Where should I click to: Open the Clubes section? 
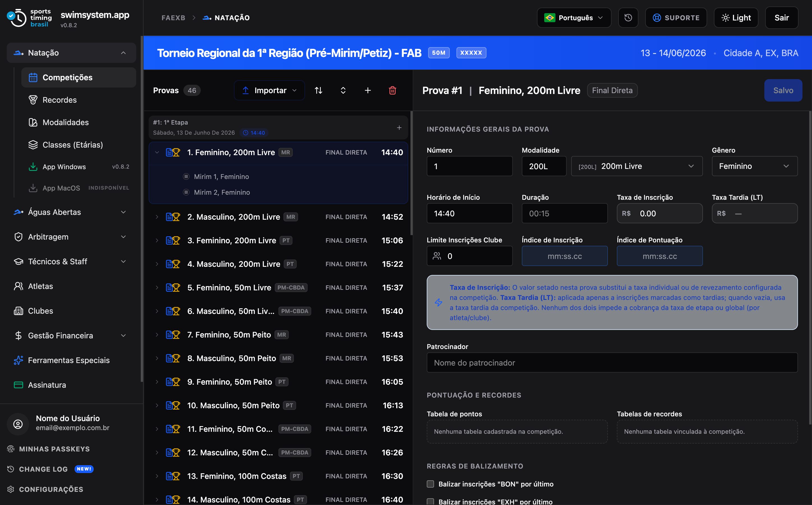point(71,311)
